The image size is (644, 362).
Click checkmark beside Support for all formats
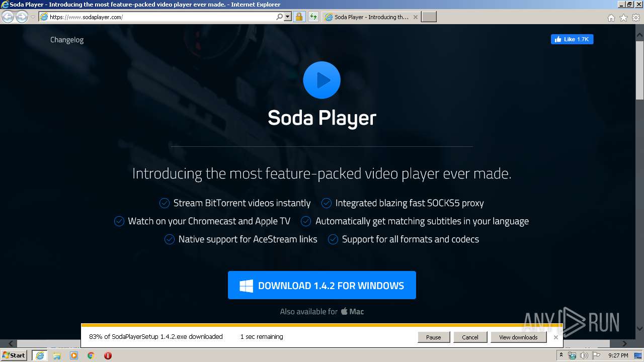pos(333,239)
